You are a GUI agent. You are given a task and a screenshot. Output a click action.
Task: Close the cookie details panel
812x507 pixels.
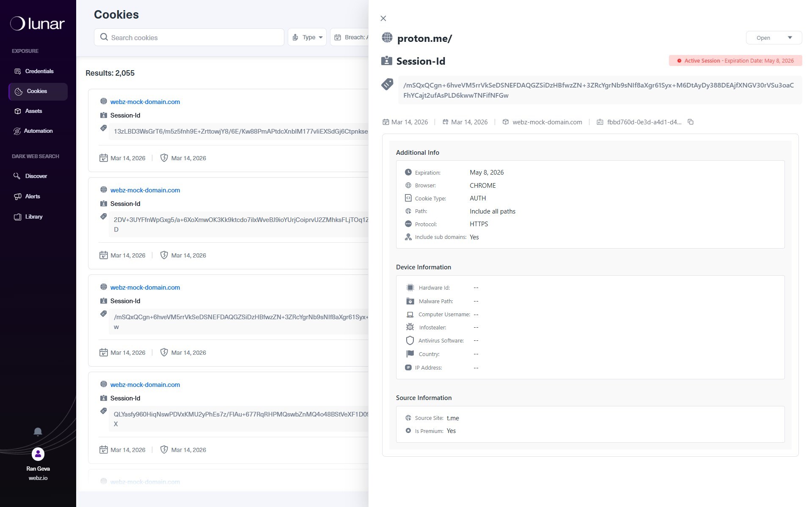(383, 18)
